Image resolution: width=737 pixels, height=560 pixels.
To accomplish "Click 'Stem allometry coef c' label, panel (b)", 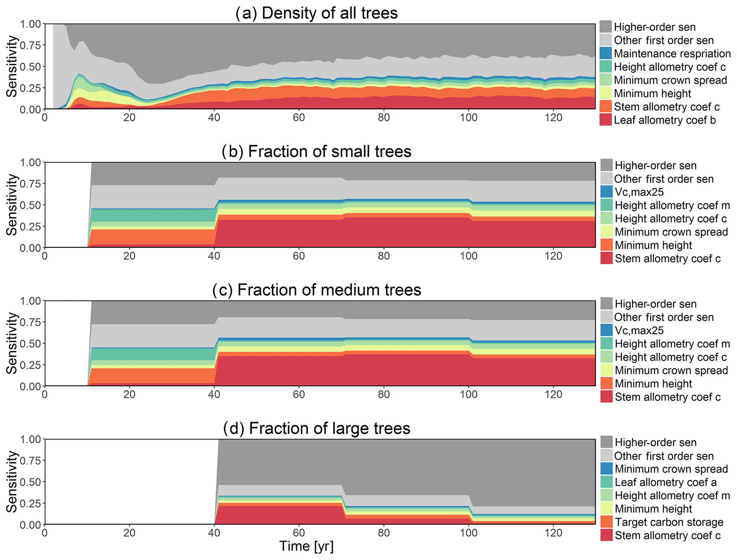I will [x=667, y=259].
